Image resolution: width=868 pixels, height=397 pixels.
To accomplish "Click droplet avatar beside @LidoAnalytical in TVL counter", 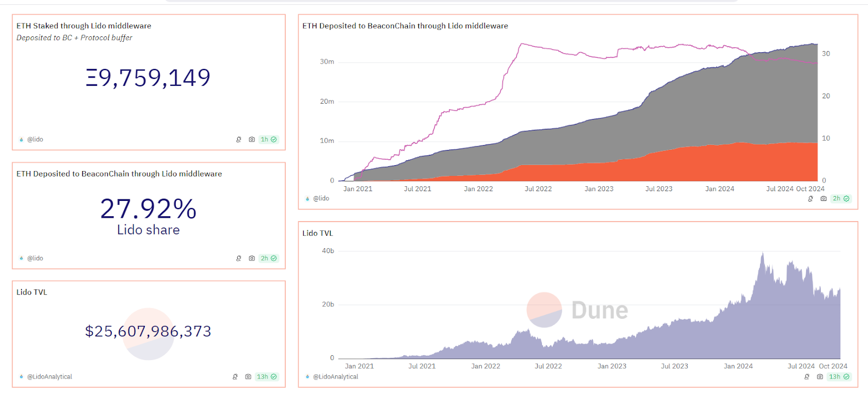I will pos(21,377).
